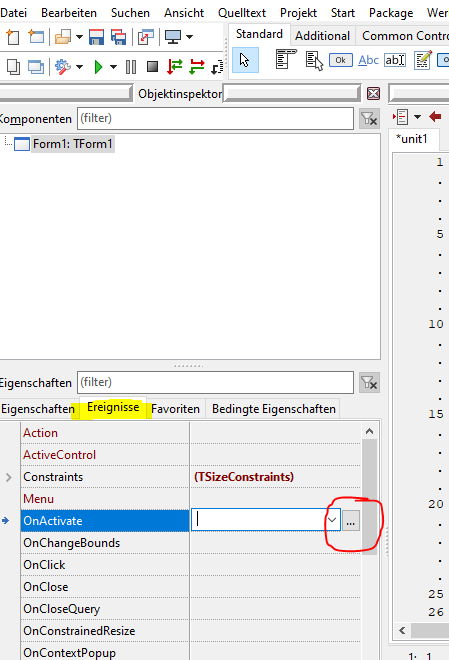Toggle the View Forms/Units monitor icon

[x=173, y=37]
